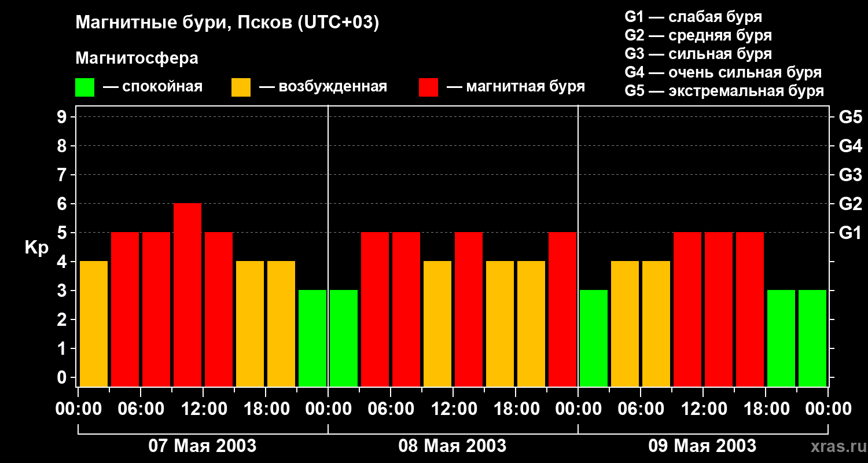
Task: Click the first yellow bar of 07 Мая
Action: [94, 324]
